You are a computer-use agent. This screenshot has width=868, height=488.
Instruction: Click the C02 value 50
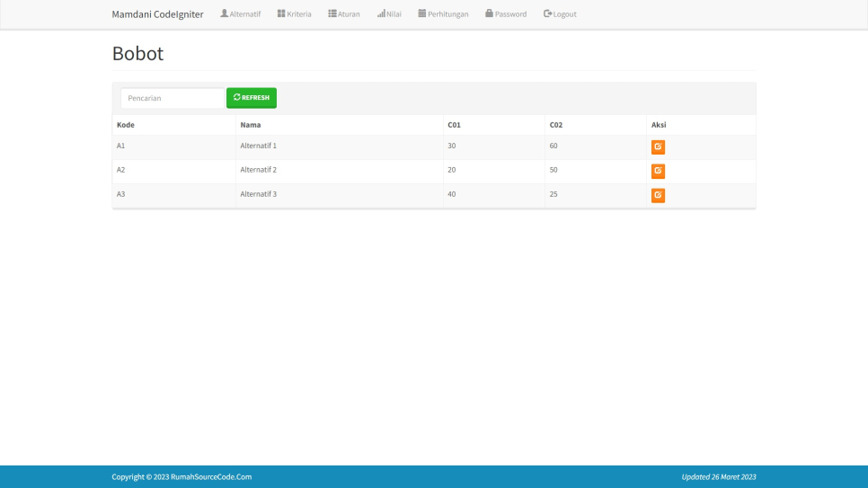click(554, 170)
